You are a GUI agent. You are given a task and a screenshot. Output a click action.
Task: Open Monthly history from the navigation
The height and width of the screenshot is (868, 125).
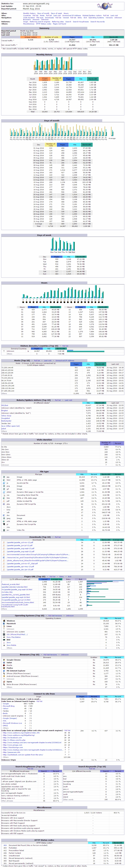coord(29,13)
